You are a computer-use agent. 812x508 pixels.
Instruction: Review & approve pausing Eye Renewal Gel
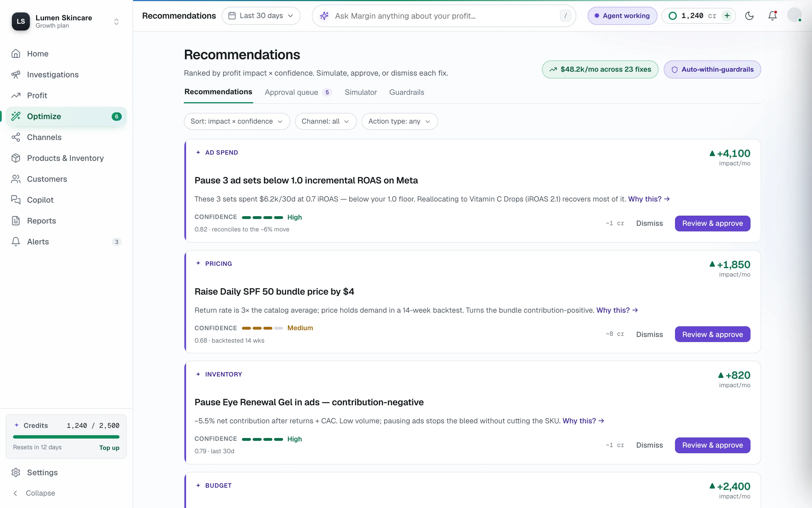[712, 445]
